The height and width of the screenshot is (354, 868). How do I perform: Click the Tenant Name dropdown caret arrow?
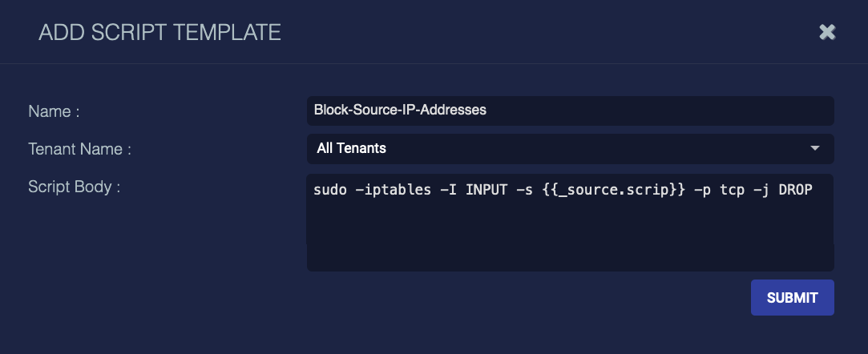[x=815, y=148]
